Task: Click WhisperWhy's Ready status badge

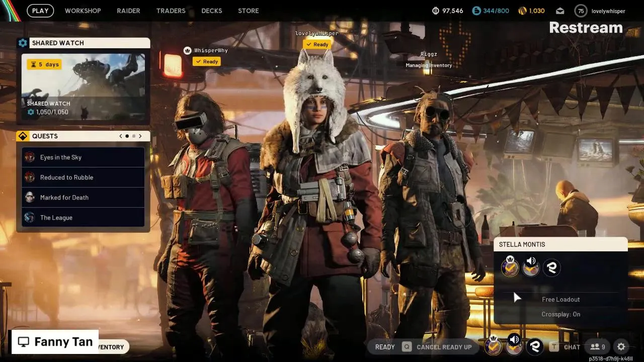Action: click(x=207, y=61)
